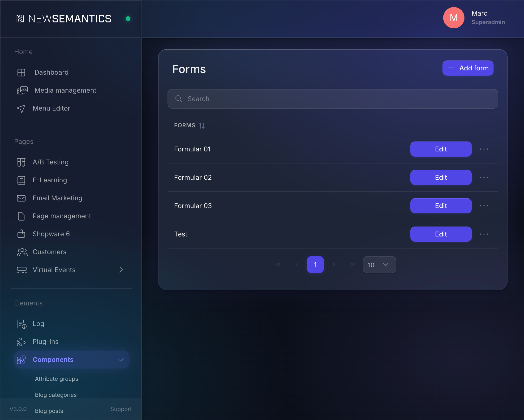Open the Plug-Ins menu item

(72, 342)
